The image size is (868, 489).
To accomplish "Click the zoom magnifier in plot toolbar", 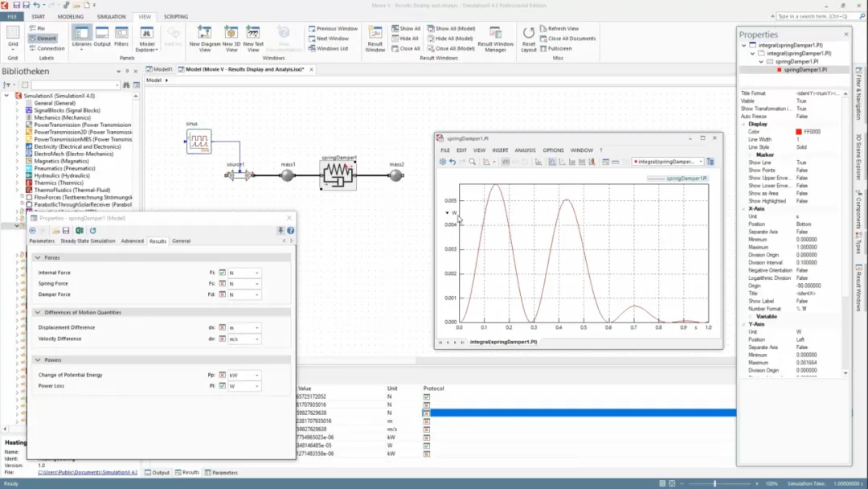I will [473, 162].
